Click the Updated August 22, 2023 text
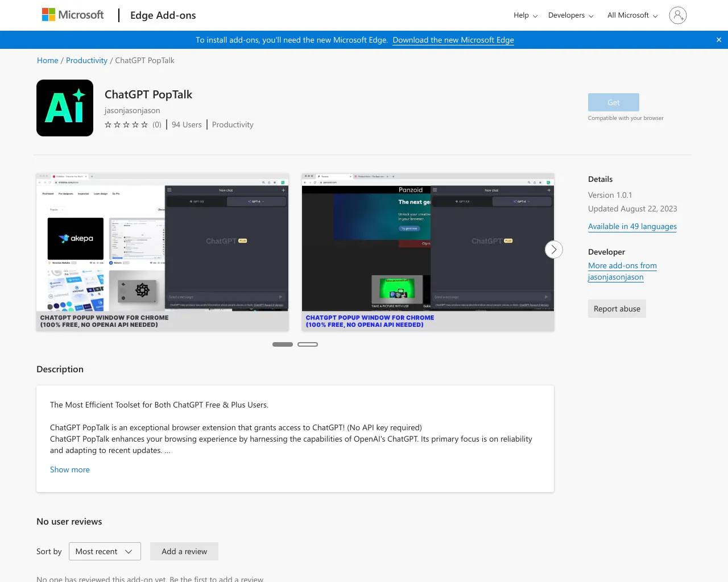 632,209
